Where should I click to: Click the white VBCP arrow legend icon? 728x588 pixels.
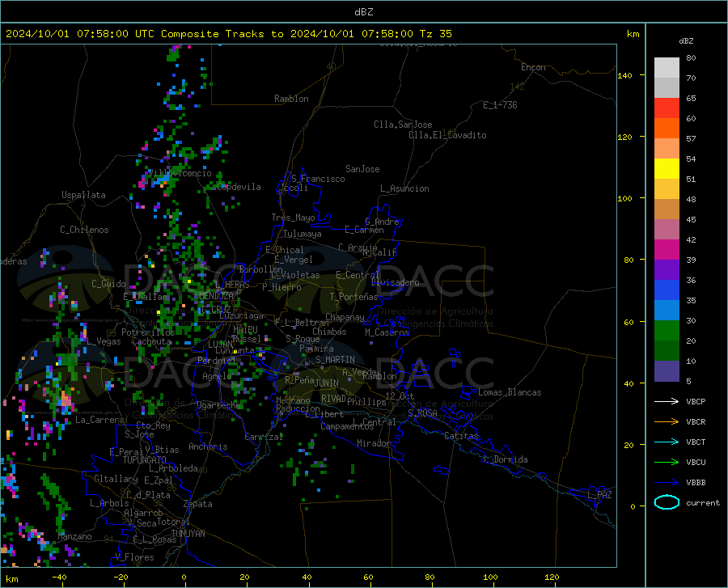pos(667,401)
